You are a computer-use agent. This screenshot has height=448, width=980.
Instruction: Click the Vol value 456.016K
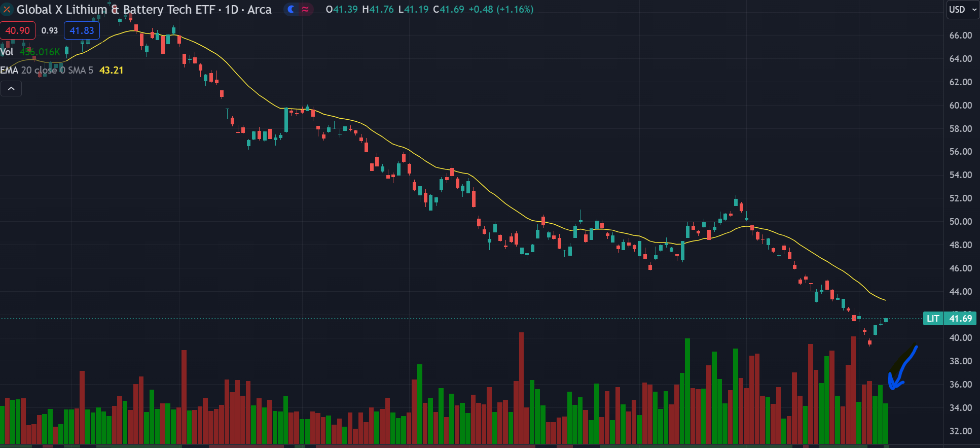[x=40, y=52]
